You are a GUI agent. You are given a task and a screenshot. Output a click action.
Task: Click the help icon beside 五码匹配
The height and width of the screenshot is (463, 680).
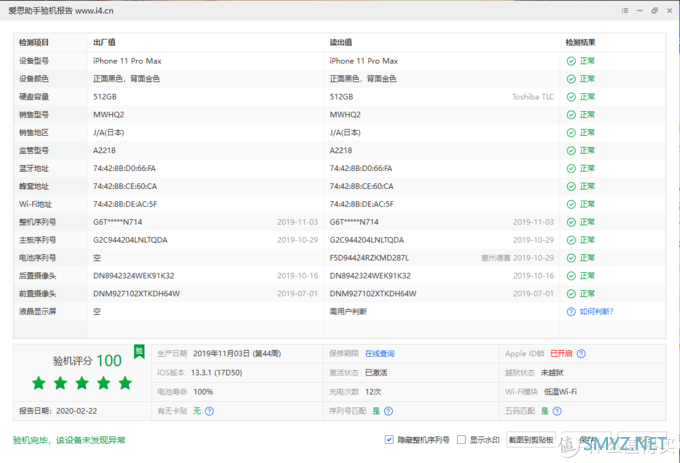point(557,411)
